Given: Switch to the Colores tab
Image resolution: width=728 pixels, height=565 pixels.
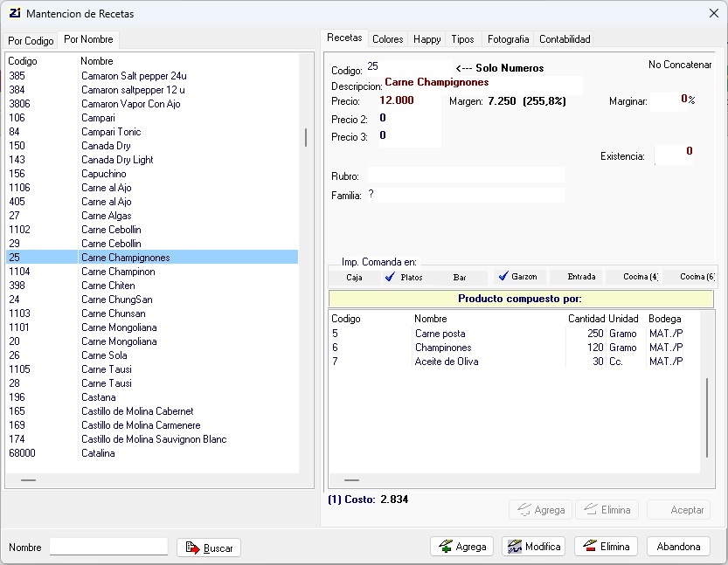Looking at the screenshot, I should point(387,39).
